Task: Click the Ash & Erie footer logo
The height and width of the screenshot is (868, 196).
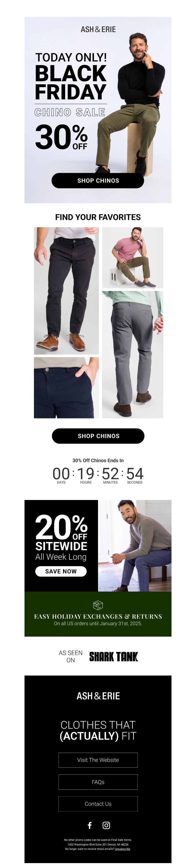Action: [x=98, y=696]
